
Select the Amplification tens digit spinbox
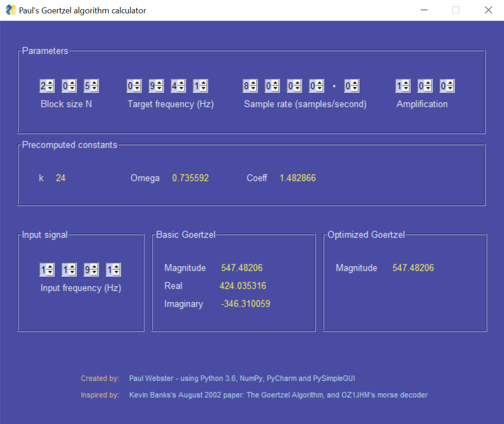(x=425, y=86)
